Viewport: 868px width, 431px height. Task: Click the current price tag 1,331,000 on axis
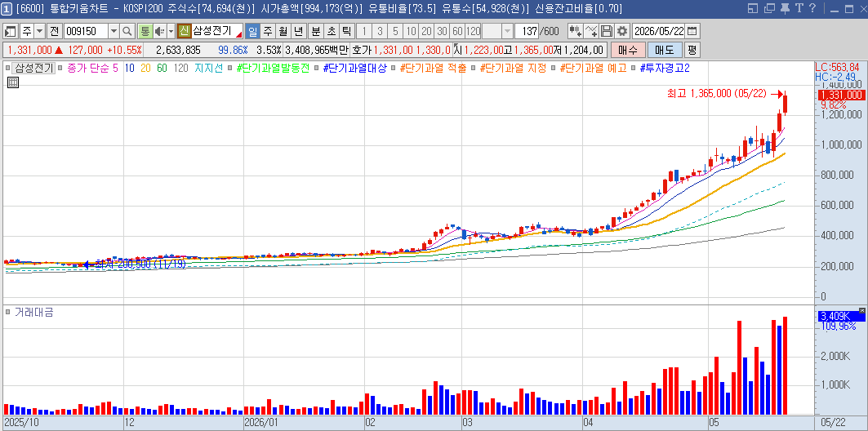tap(841, 96)
